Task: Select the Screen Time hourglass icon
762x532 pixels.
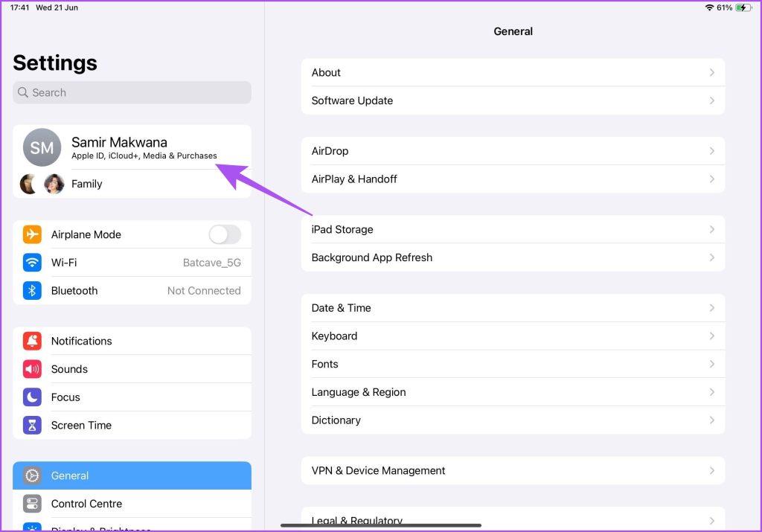Action: point(32,425)
